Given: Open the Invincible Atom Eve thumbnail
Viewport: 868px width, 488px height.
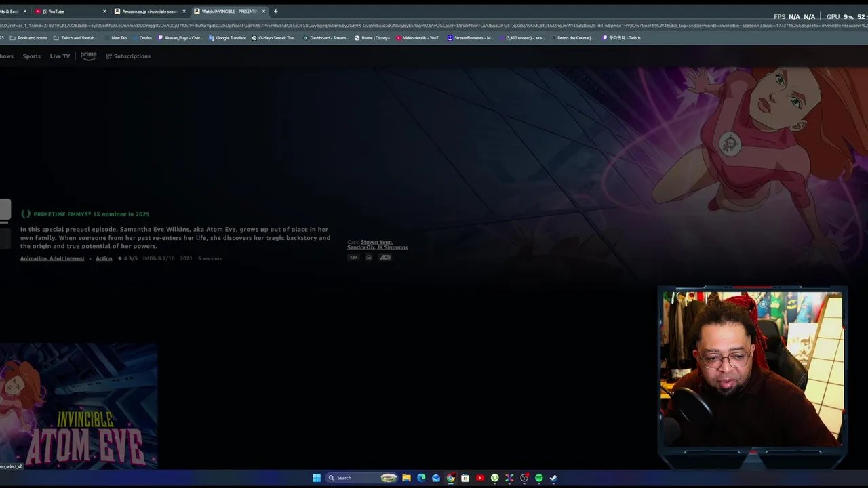Looking at the screenshot, I should [x=79, y=406].
